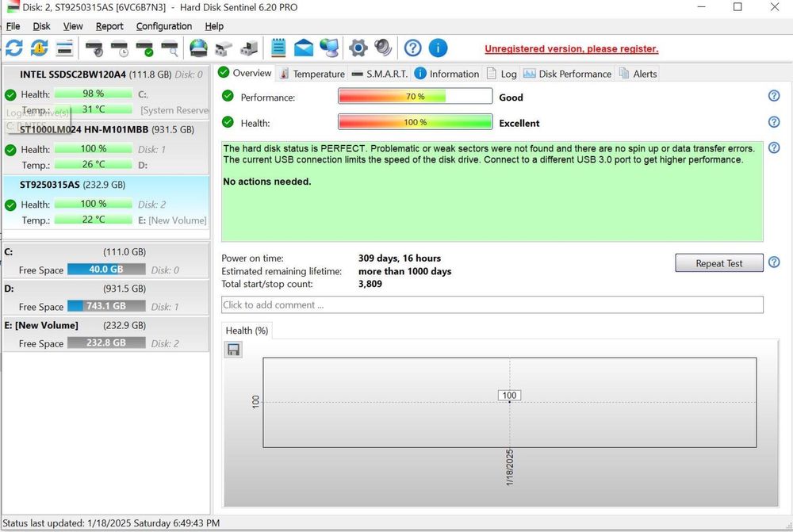This screenshot has width=793, height=532.
Task: Click the D: Free Space 743.1 GB bar
Action: 106,306
